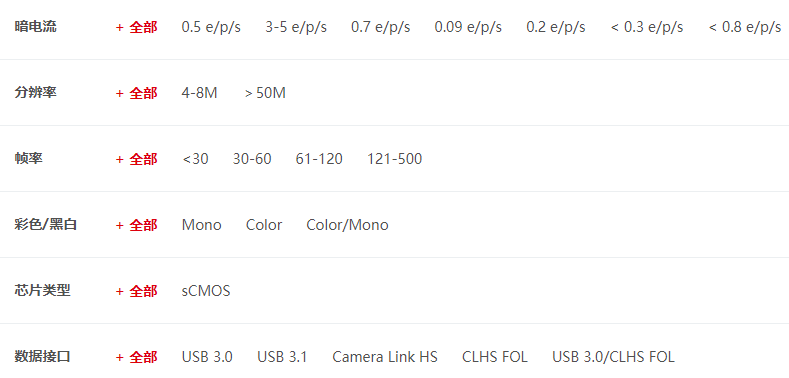This screenshot has height=378, width=789.
Task: Filter frame rate by <30
Action: (195, 159)
